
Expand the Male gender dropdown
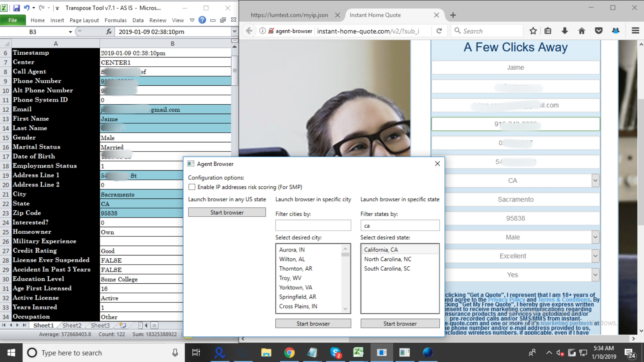tap(595, 237)
